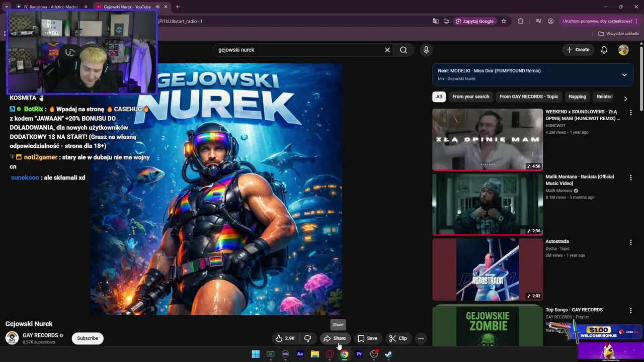Open options for Autostrada video
Screen dimensions: 644x362
tap(630, 242)
